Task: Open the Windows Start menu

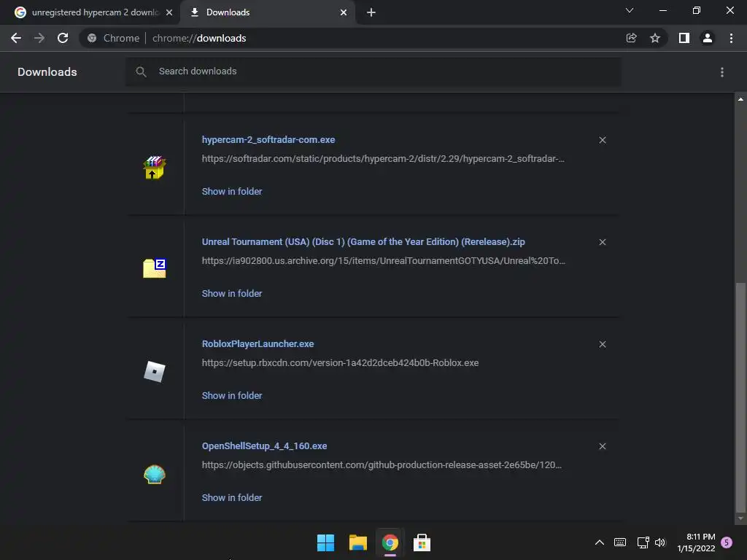Action: (326, 542)
